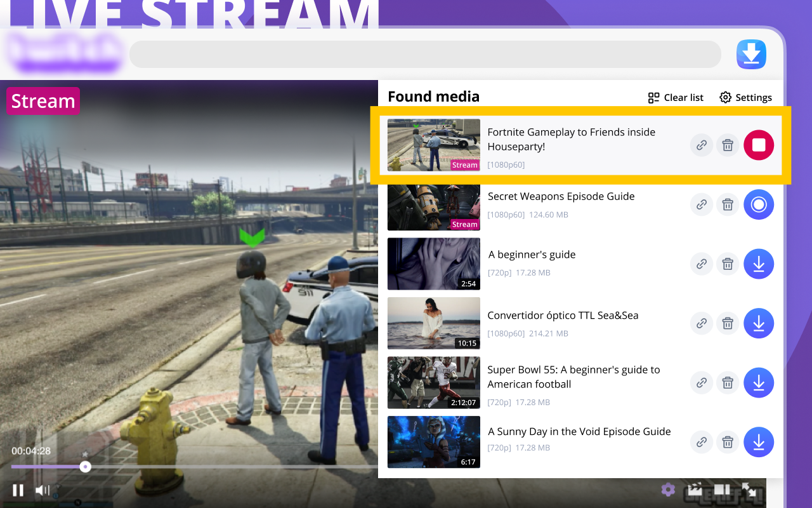812x508 pixels.
Task: Download Super Bowl 55 beginner's guide video
Action: pos(759,383)
